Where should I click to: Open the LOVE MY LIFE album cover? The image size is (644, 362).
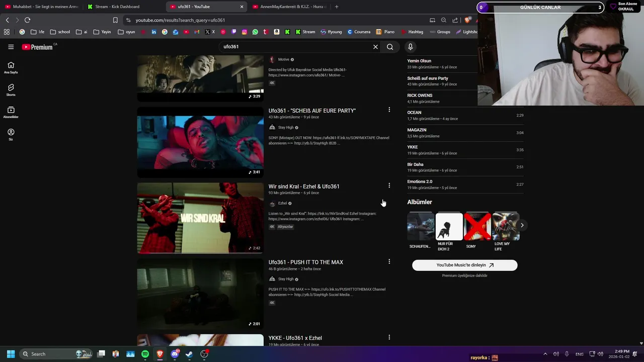point(506,226)
